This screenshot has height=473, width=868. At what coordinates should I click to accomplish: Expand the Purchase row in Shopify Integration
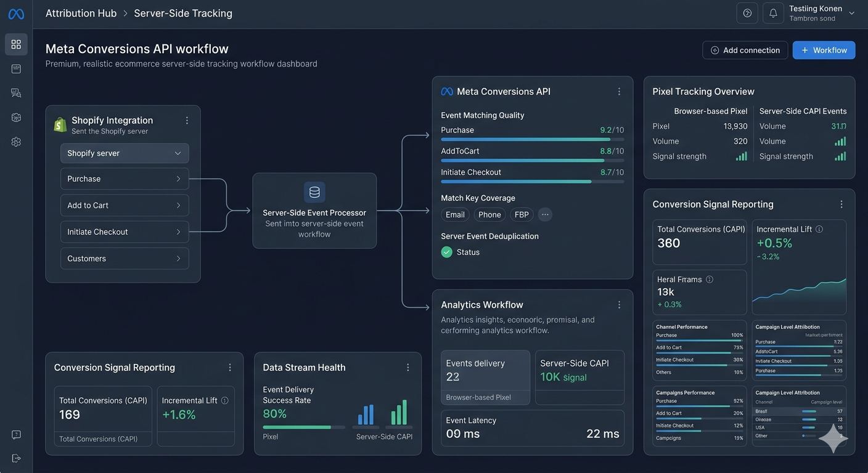[125, 179]
